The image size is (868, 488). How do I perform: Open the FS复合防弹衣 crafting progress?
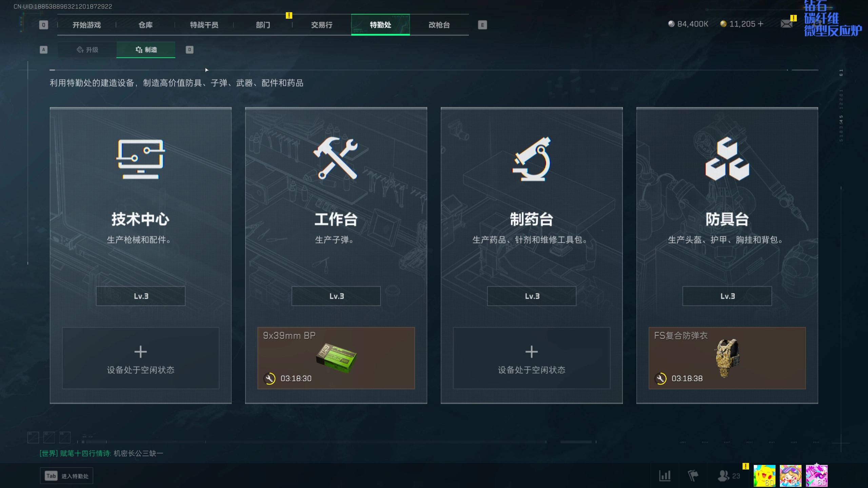tap(727, 358)
